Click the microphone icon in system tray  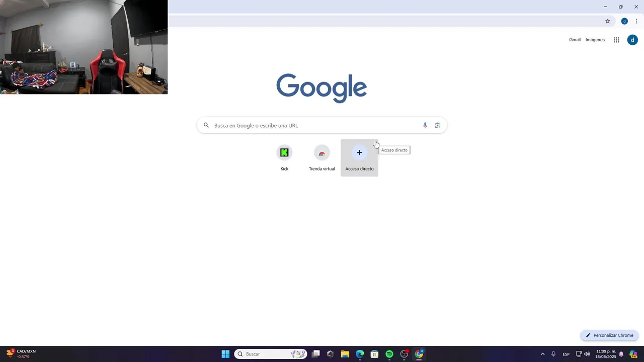pyautogui.click(x=553, y=354)
